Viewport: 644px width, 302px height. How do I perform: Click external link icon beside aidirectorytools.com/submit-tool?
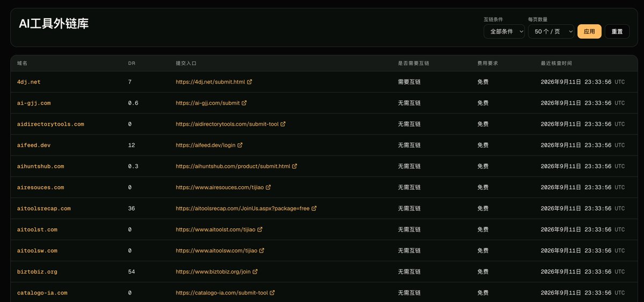(283, 124)
